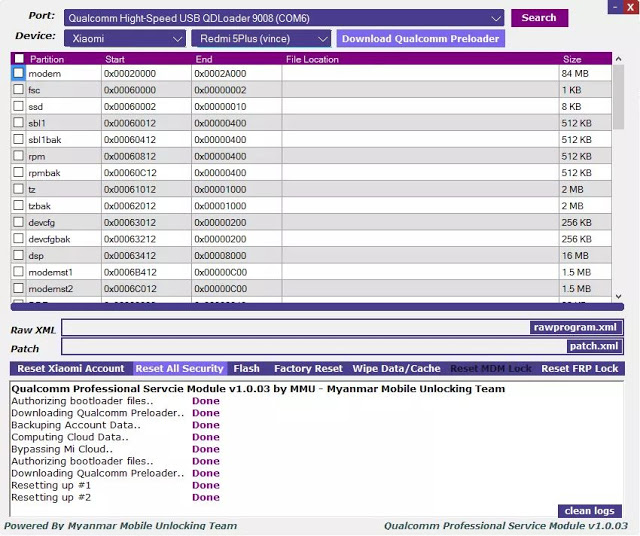This screenshot has height=536, width=640.
Task: Click the modem start address 0x00020000
Action: point(130,73)
